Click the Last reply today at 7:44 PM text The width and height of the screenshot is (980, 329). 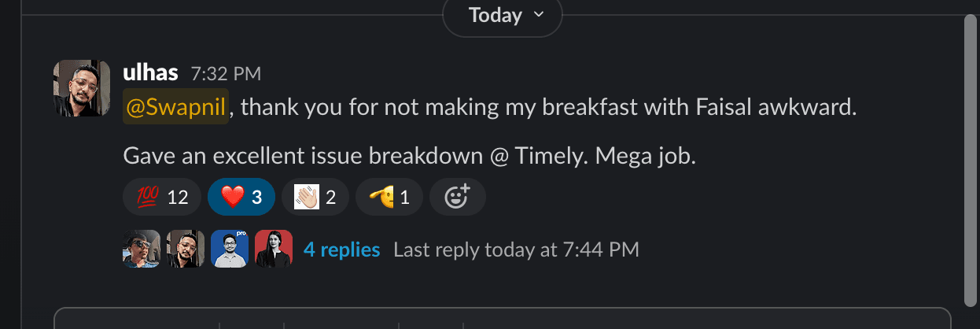tap(516, 250)
